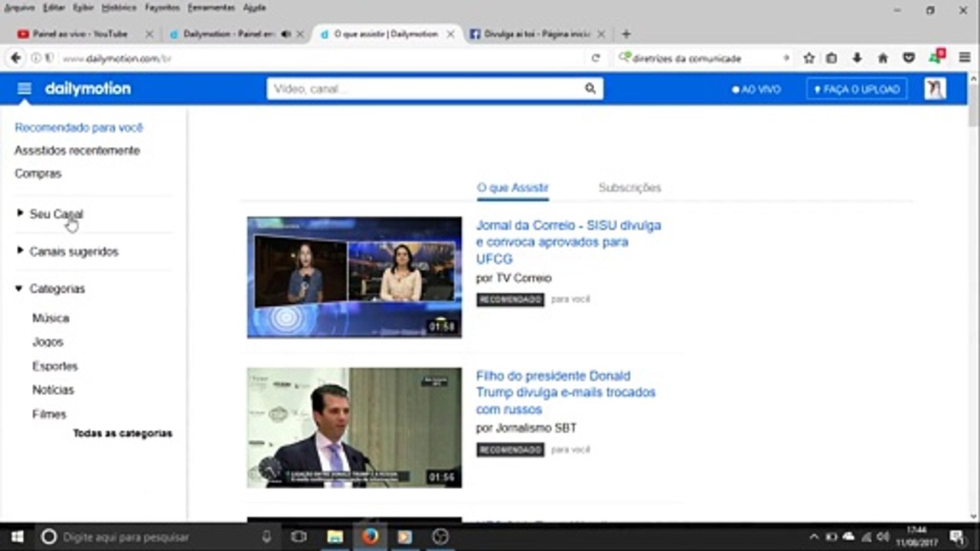Open the Favoritos menu
This screenshot has height=551, width=980.
pos(162,8)
